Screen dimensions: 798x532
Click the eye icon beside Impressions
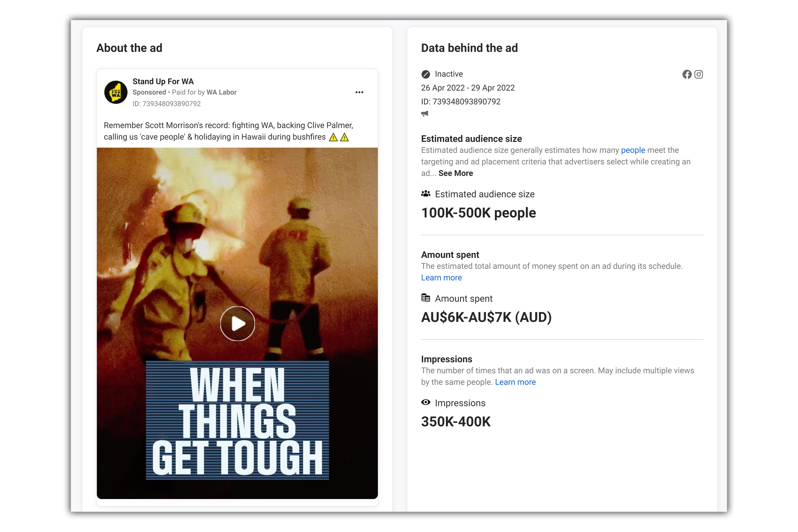pyautogui.click(x=425, y=402)
